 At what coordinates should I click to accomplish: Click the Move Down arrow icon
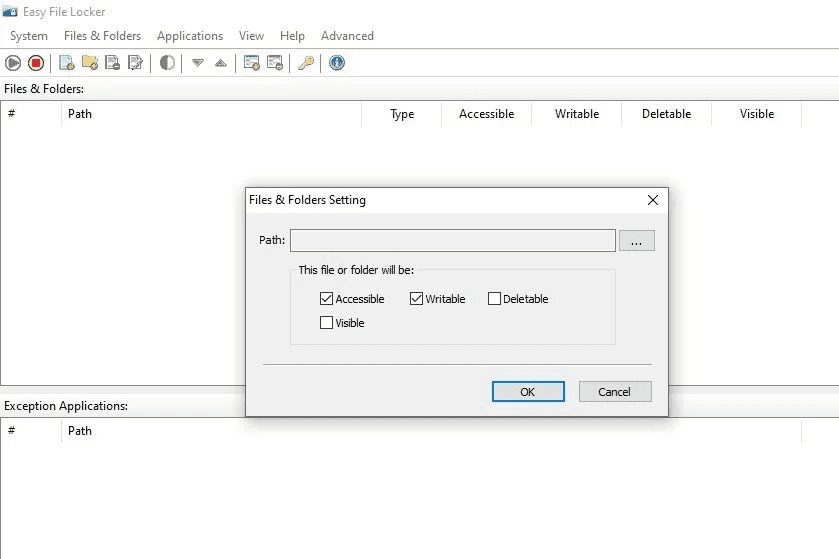click(198, 63)
